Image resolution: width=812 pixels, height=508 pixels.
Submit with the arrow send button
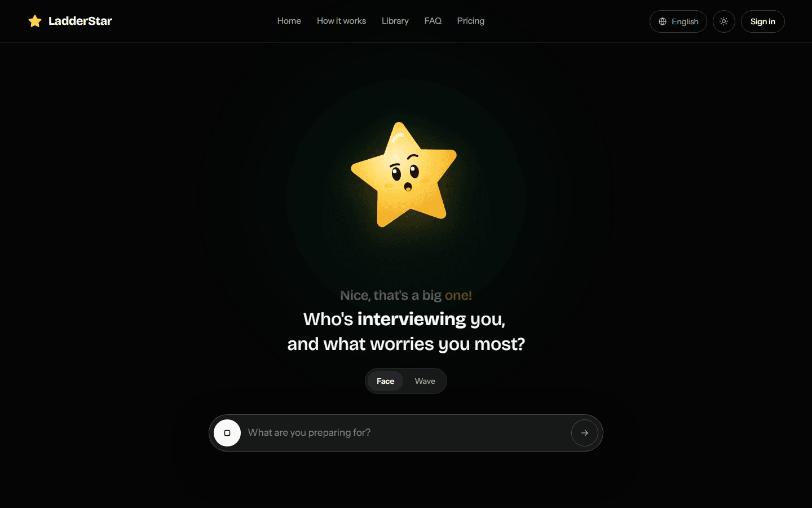point(585,433)
